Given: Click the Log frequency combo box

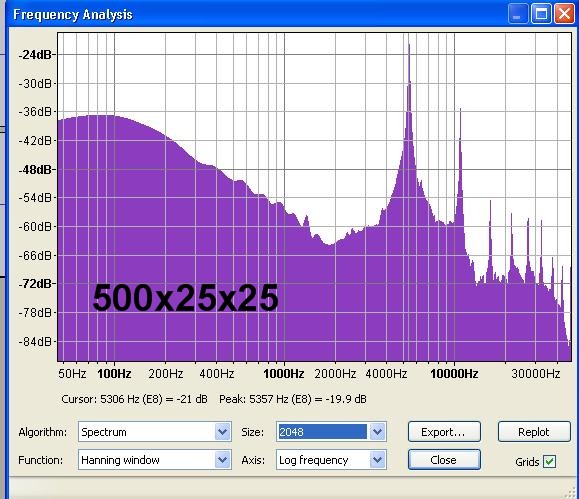Looking at the screenshot, I should tap(331, 459).
